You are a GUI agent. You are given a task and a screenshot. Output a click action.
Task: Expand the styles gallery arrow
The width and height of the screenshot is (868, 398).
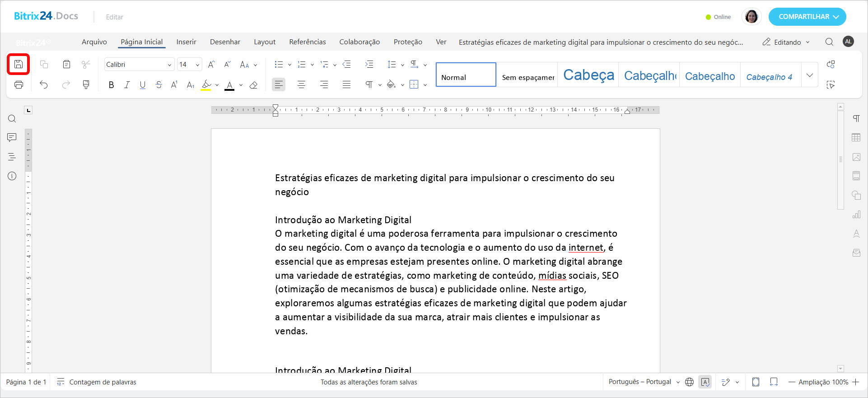(809, 75)
